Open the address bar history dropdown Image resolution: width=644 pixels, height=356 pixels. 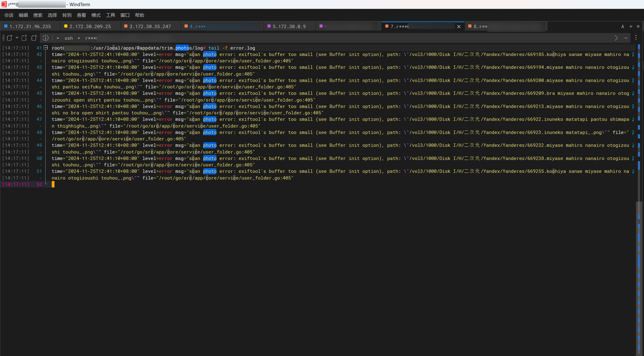point(626,38)
